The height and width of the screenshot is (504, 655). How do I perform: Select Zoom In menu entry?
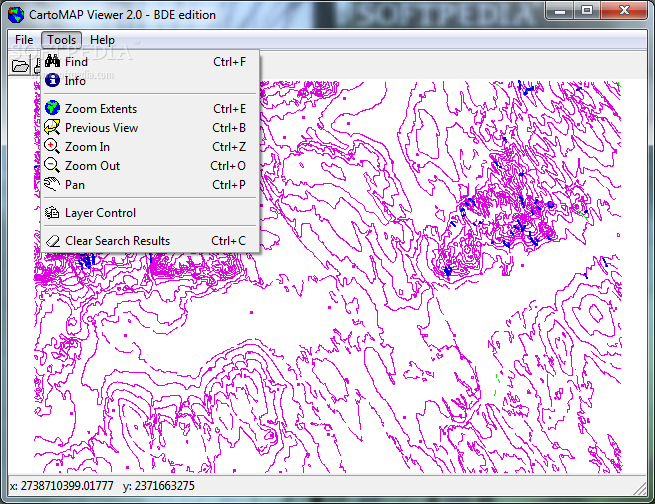(x=150, y=147)
